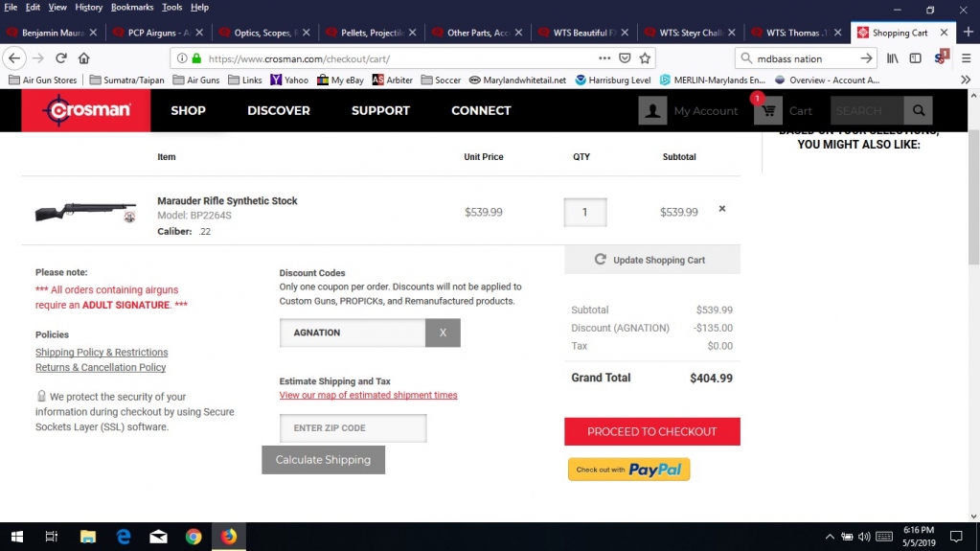Open Chrome from taskbar
980x551 pixels.
tap(194, 537)
